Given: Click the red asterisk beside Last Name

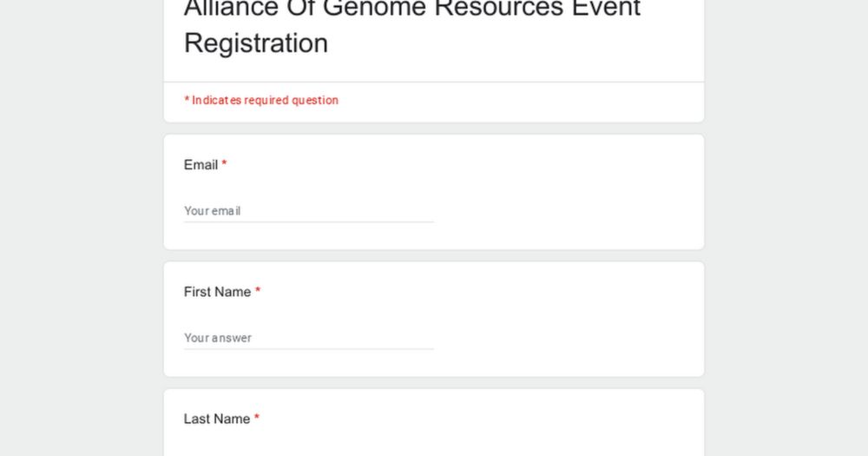Looking at the screenshot, I should pyautogui.click(x=256, y=418).
